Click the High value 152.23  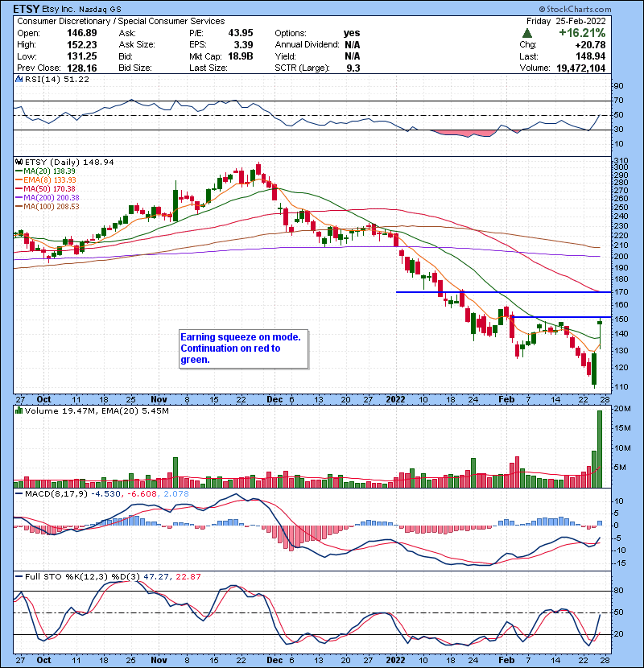click(x=82, y=45)
